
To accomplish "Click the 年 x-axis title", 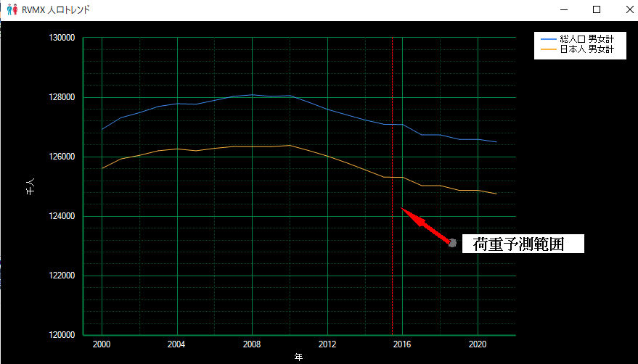I will (x=298, y=357).
